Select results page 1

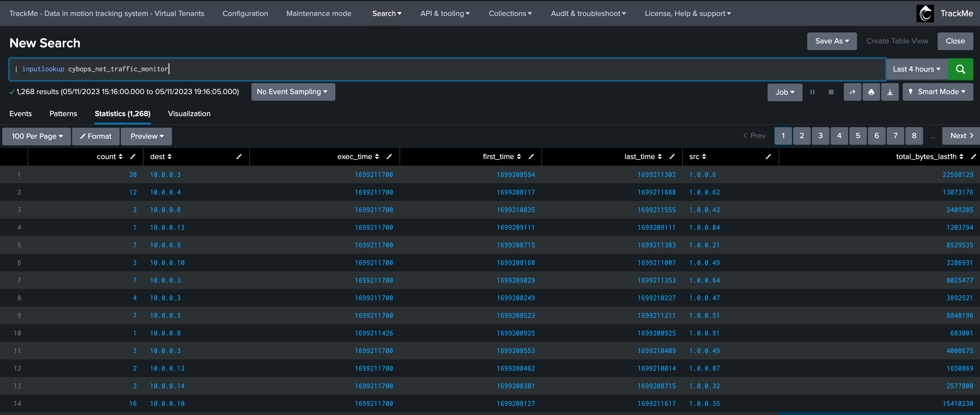[783, 136]
